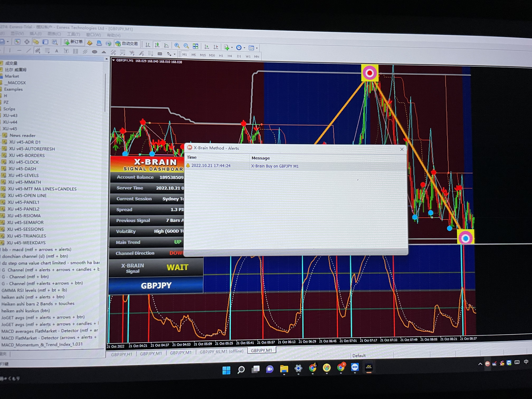Image resolution: width=532 pixels, height=399 pixels.
Task: Zoom in on the chart
Action: pyautogui.click(x=177, y=46)
